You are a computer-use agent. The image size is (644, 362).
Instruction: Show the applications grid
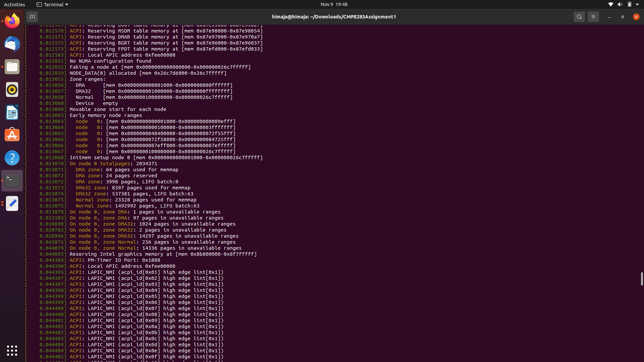click(x=12, y=351)
